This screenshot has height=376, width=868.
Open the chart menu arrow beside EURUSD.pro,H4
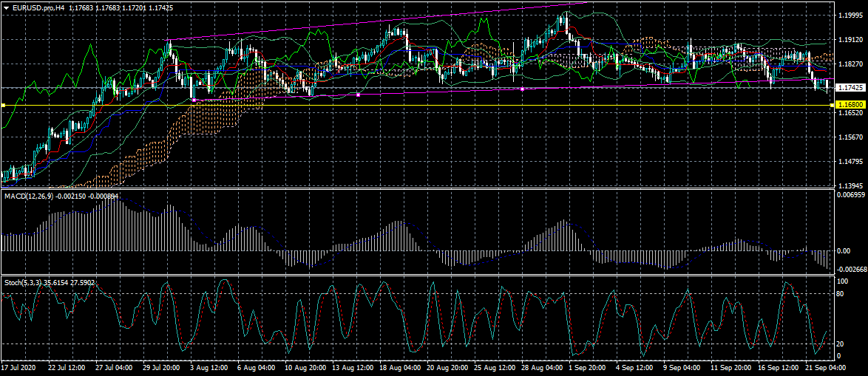6,7
